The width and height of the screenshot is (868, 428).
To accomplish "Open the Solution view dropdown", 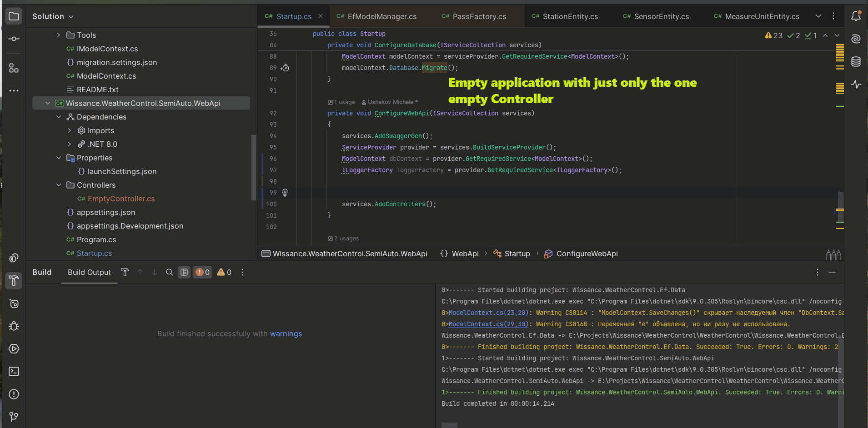I will (53, 16).
